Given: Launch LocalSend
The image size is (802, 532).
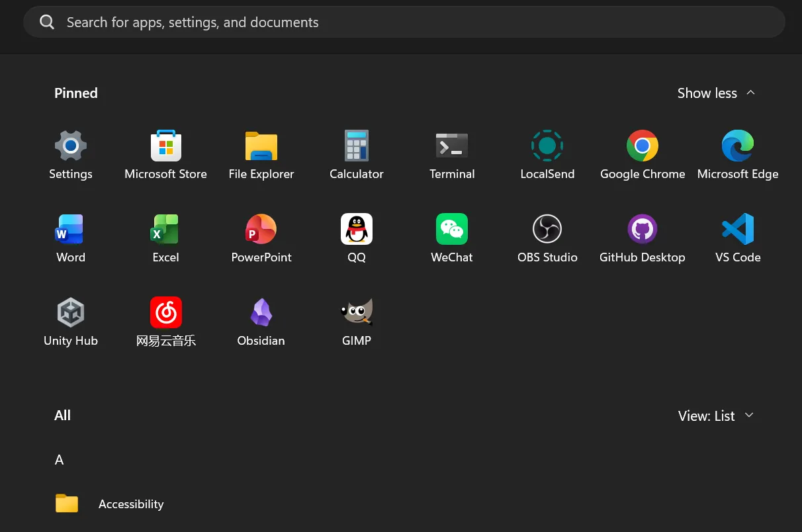Looking at the screenshot, I should coord(547,155).
